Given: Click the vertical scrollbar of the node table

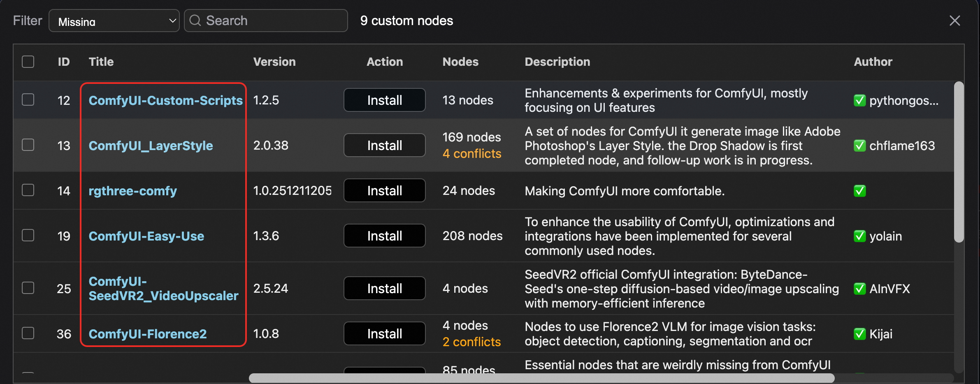Looking at the screenshot, I should (959, 162).
